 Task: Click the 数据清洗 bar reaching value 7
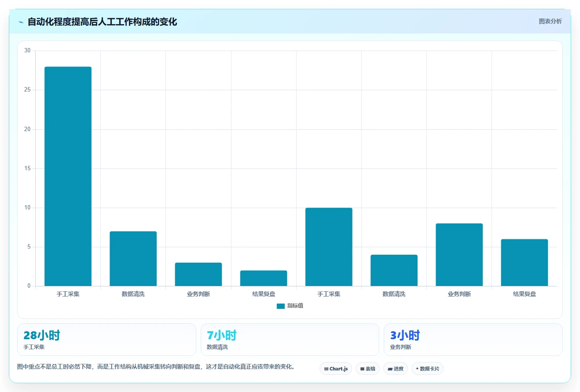pyautogui.click(x=133, y=259)
